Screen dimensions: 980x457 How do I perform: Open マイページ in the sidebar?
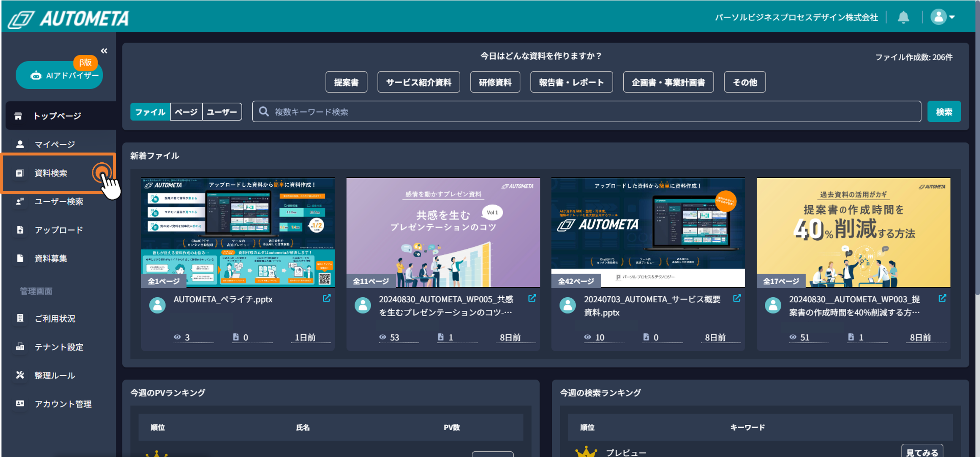[x=59, y=144]
